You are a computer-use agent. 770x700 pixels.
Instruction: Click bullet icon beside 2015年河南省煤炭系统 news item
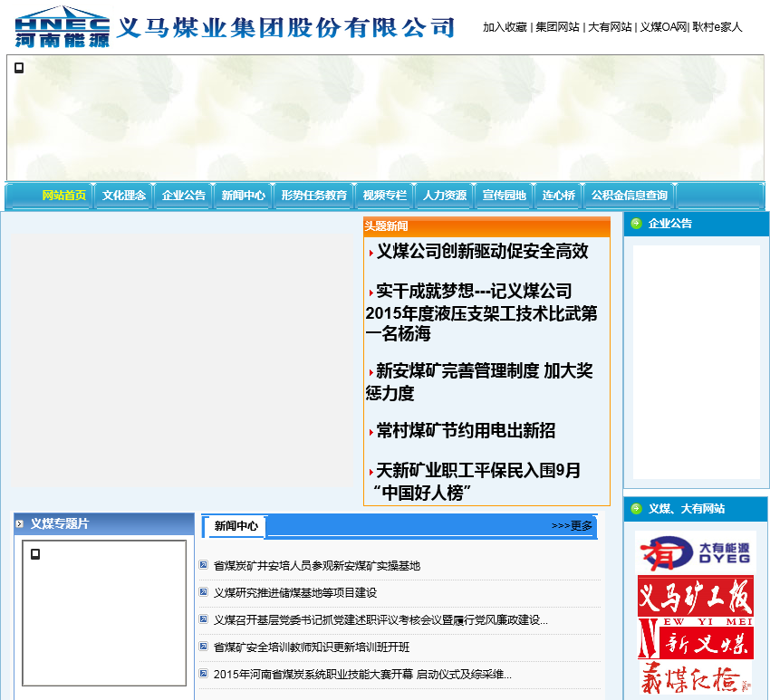pyautogui.click(x=203, y=674)
